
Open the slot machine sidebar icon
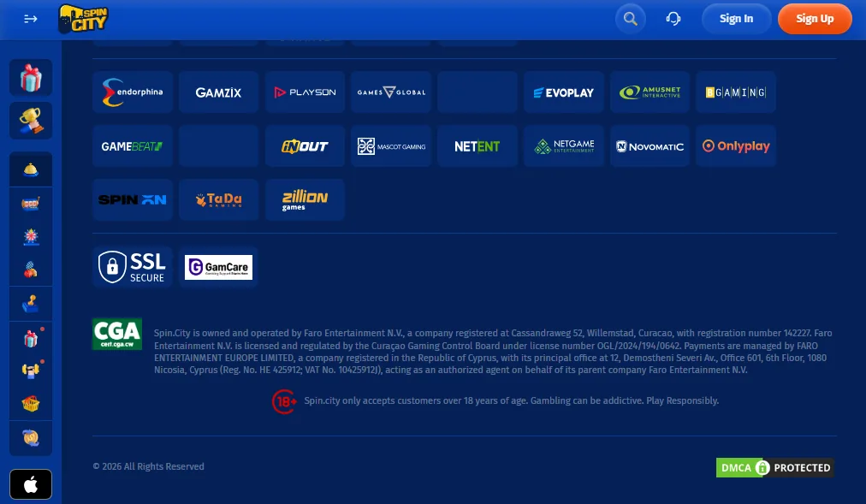[31, 204]
